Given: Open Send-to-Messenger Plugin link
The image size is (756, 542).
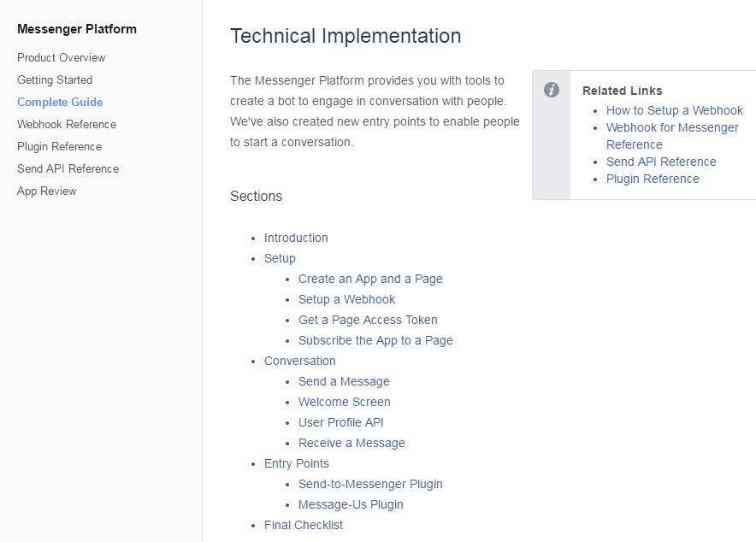Looking at the screenshot, I should click(x=370, y=484).
